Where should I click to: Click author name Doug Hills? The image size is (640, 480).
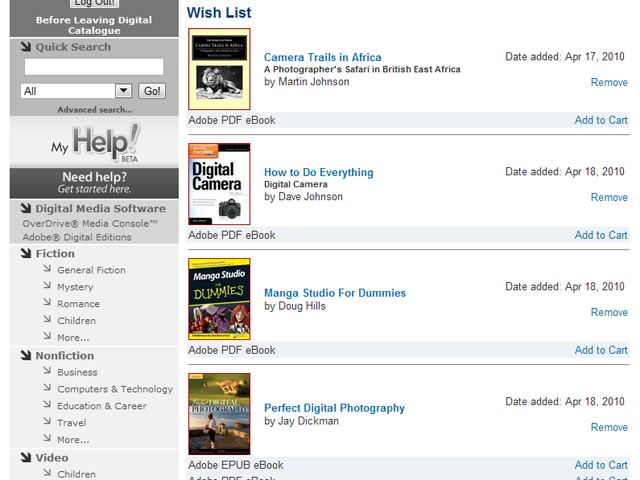tap(302, 306)
